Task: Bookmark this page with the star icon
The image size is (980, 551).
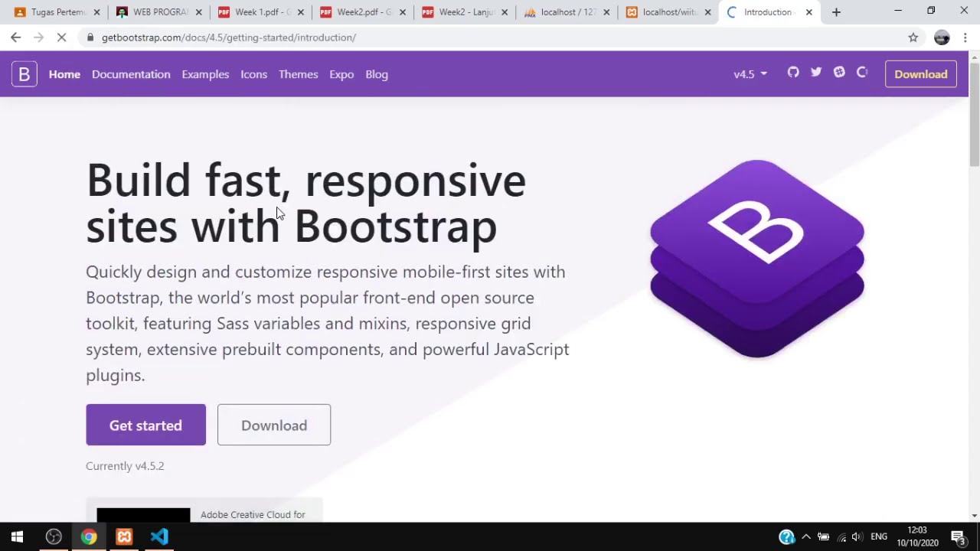Action: pyautogui.click(x=913, y=37)
